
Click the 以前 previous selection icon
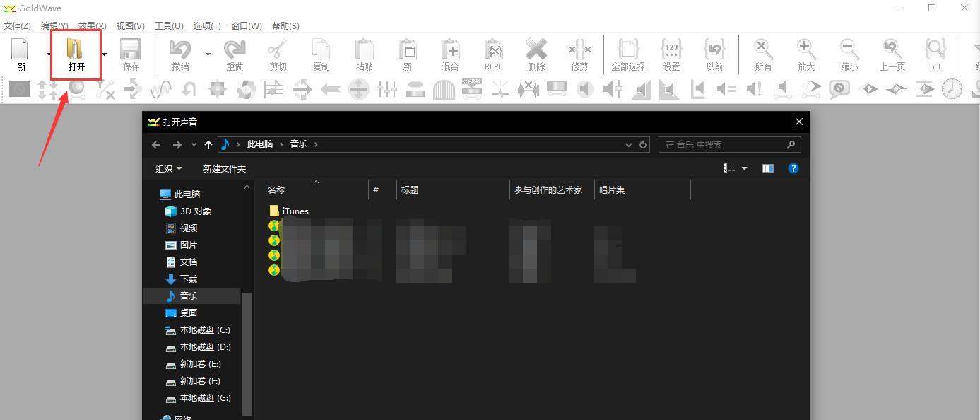[714, 49]
